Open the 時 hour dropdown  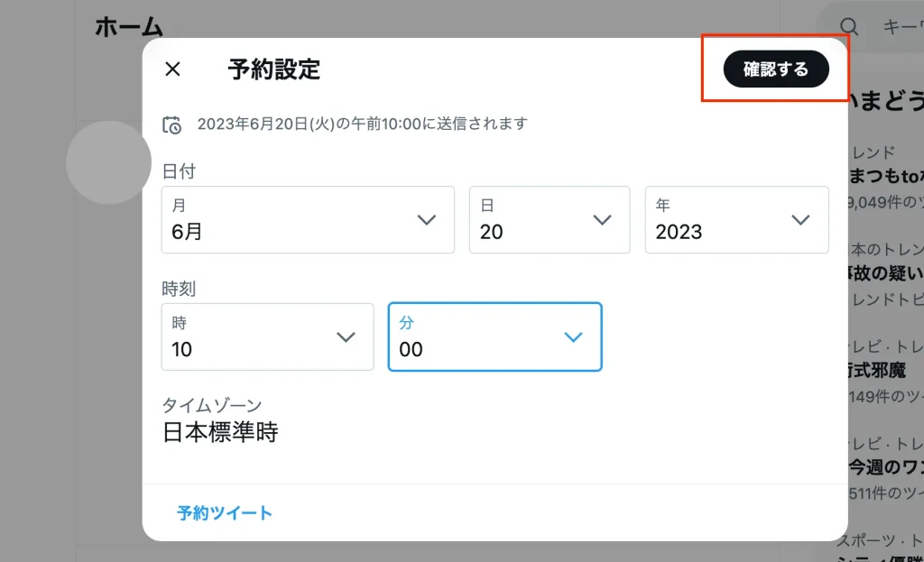click(x=266, y=336)
